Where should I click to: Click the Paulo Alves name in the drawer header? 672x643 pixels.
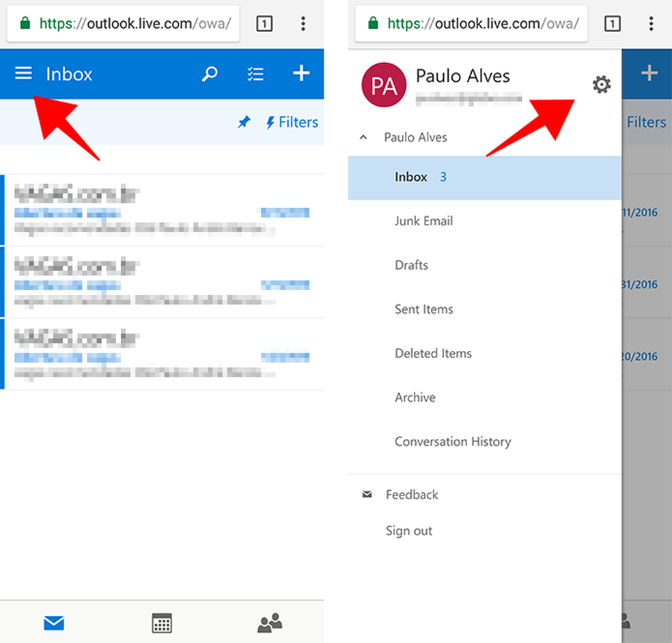463,76
